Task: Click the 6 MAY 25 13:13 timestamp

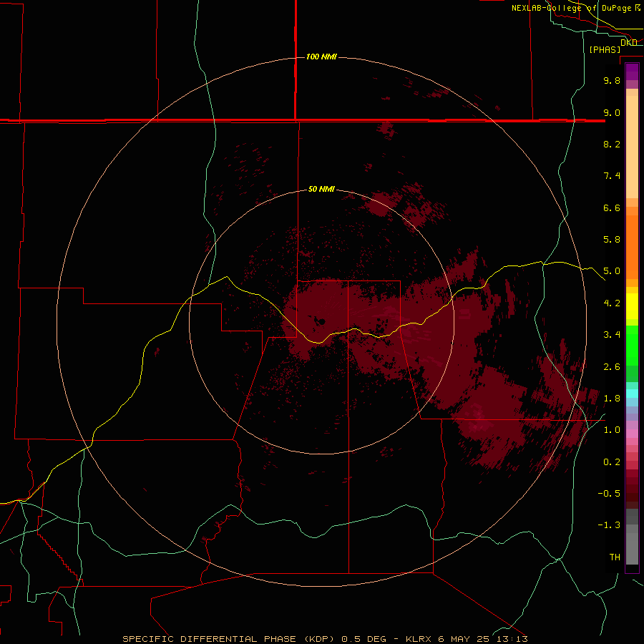Action: (x=484, y=639)
